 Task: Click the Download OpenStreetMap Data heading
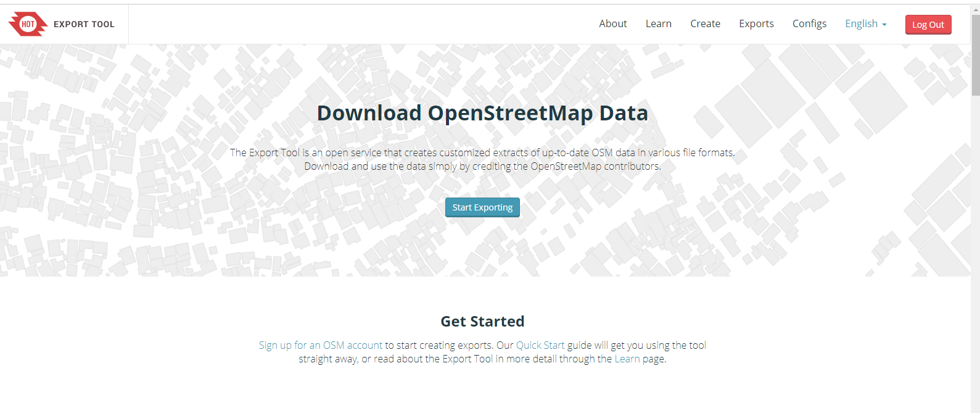[x=482, y=113]
